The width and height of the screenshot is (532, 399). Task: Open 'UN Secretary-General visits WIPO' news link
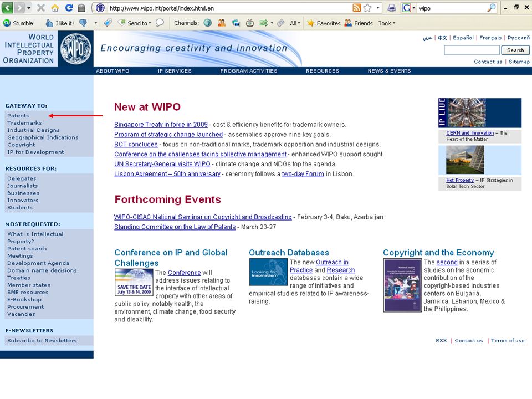(162, 164)
